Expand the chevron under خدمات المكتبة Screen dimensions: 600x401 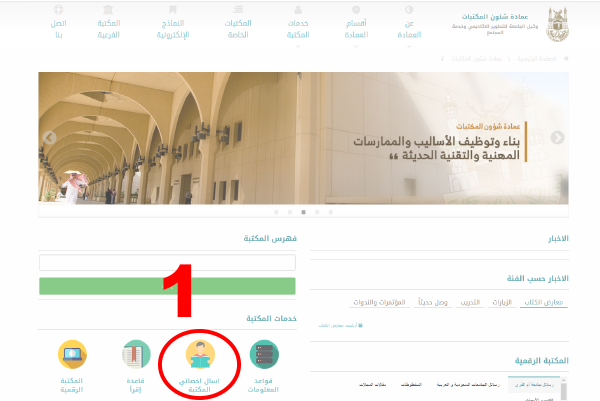pyautogui.click(x=298, y=46)
